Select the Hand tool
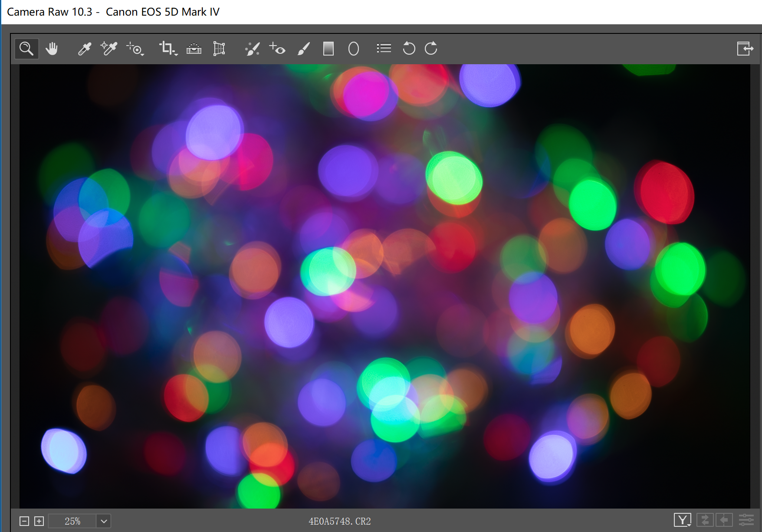 tap(52, 49)
